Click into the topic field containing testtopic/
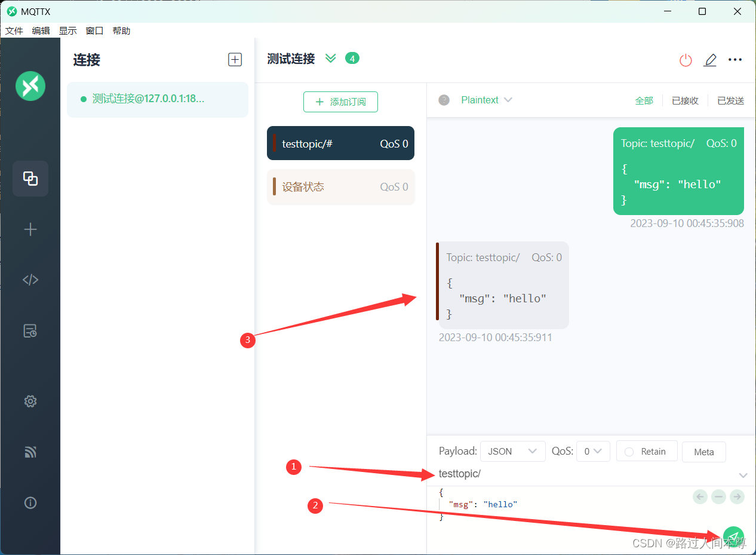This screenshot has height=555, width=756. pyautogui.click(x=585, y=474)
